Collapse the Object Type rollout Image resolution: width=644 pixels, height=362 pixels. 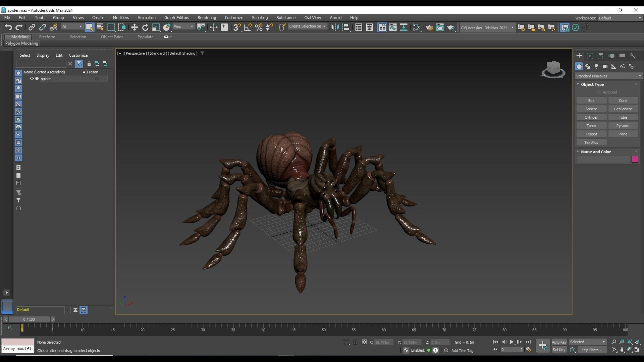(592, 84)
